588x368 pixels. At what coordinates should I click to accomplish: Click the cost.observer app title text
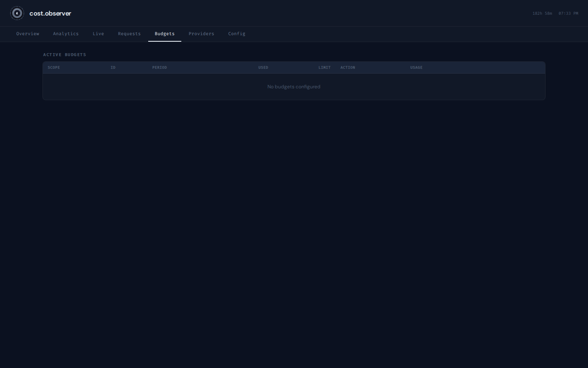click(50, 13)
